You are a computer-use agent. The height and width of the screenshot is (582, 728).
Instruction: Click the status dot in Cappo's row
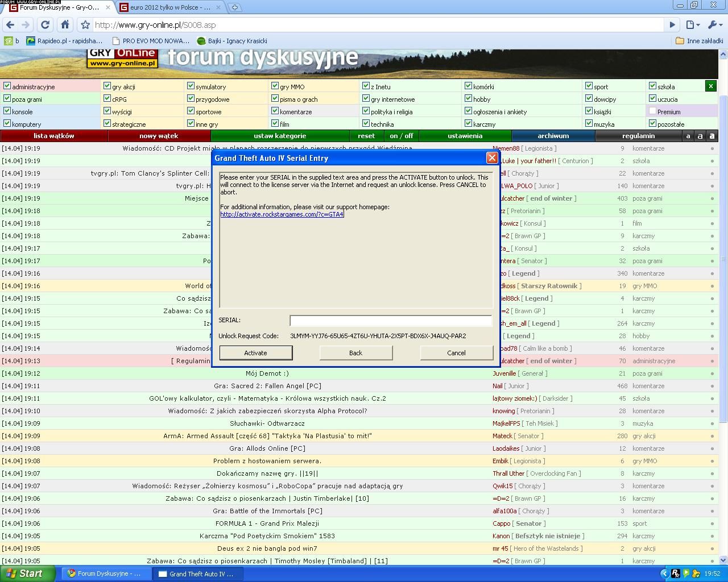pyautogui.click(x=712, y=523)
